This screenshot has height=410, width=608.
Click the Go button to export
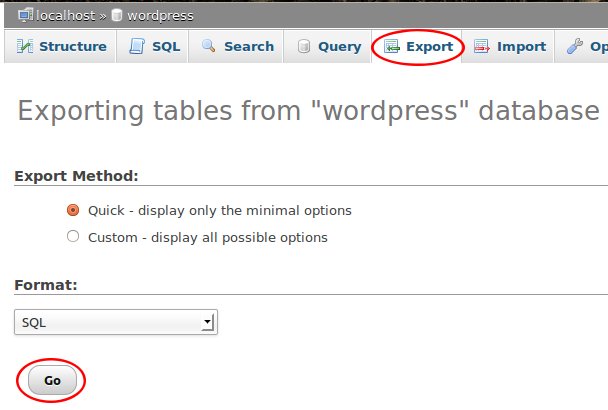pos(52,380)
